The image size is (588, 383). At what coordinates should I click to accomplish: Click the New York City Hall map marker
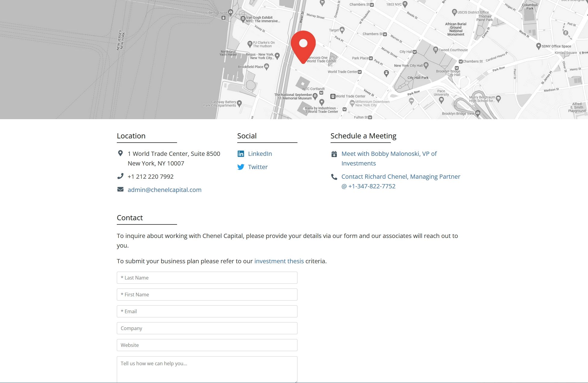click(x=426, y=65)
